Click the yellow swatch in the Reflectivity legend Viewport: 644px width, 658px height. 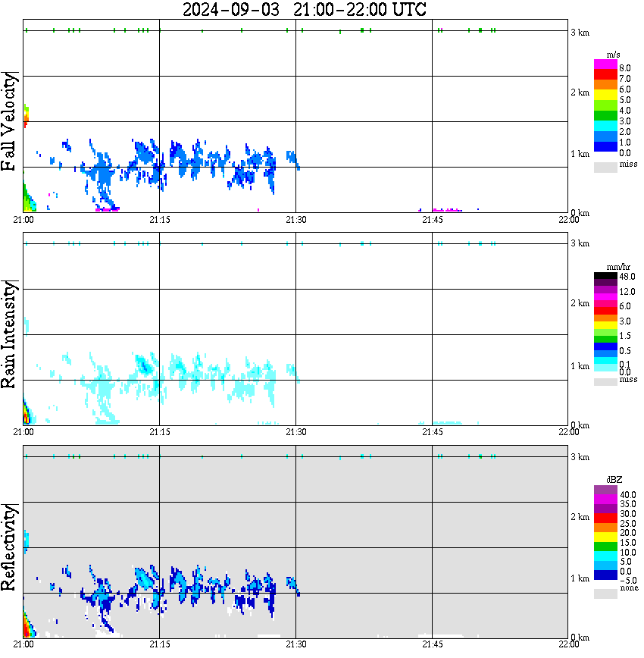coord(605,537)
